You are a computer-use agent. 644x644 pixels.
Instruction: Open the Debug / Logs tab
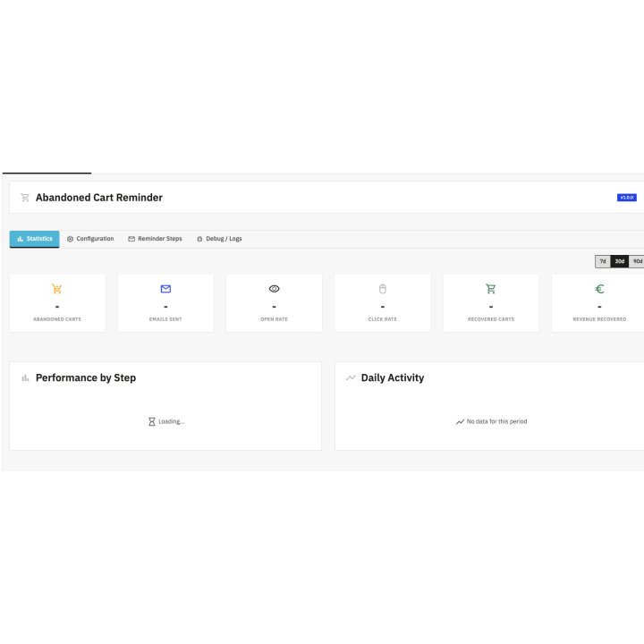[x=219, y=239]
